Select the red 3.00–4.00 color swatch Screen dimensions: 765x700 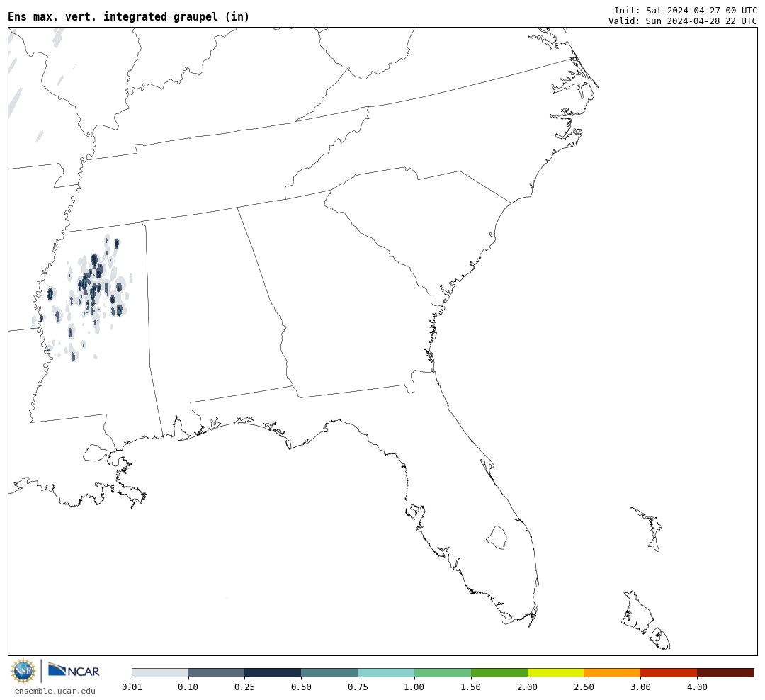coord(669,672)
